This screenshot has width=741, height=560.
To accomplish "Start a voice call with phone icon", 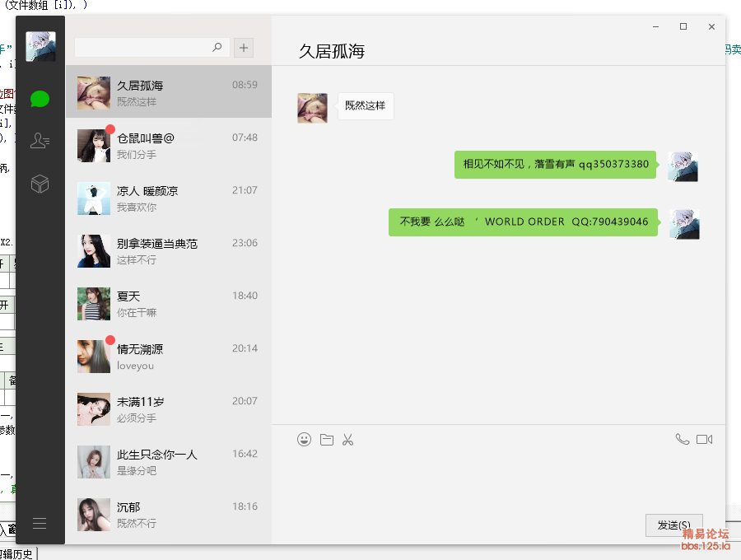I will click(x=683, y=440).
